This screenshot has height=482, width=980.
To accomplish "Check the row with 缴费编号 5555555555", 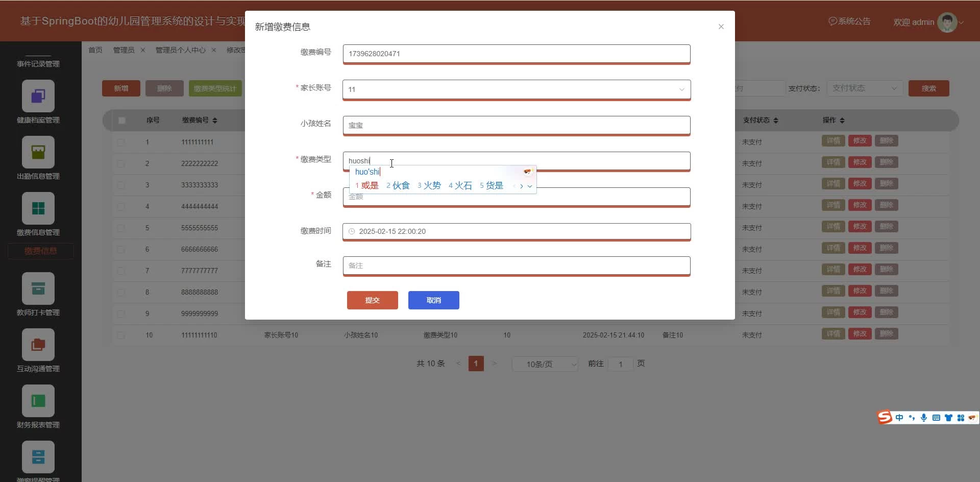I will [x=121, y=228].
